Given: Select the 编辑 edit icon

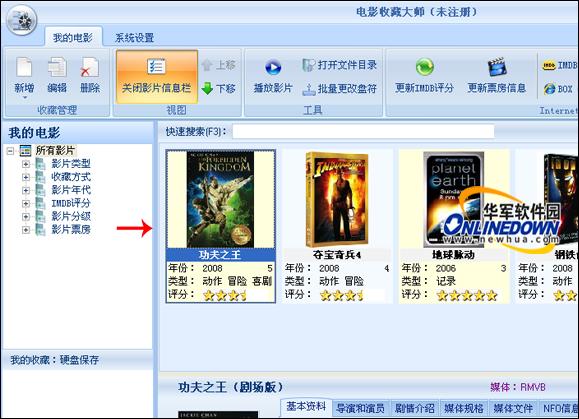Looking at the screenshot, I should click(x=57, y=68).
